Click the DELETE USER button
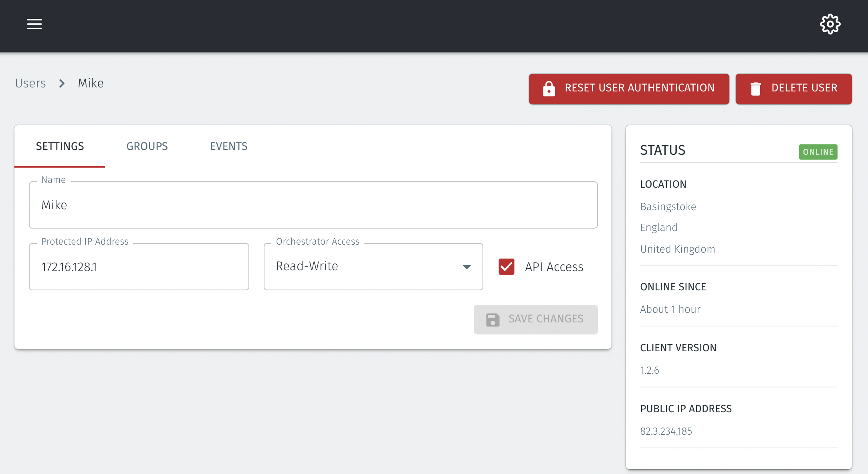Viewport: 868px width, 474px height. [x=793, y=88]
